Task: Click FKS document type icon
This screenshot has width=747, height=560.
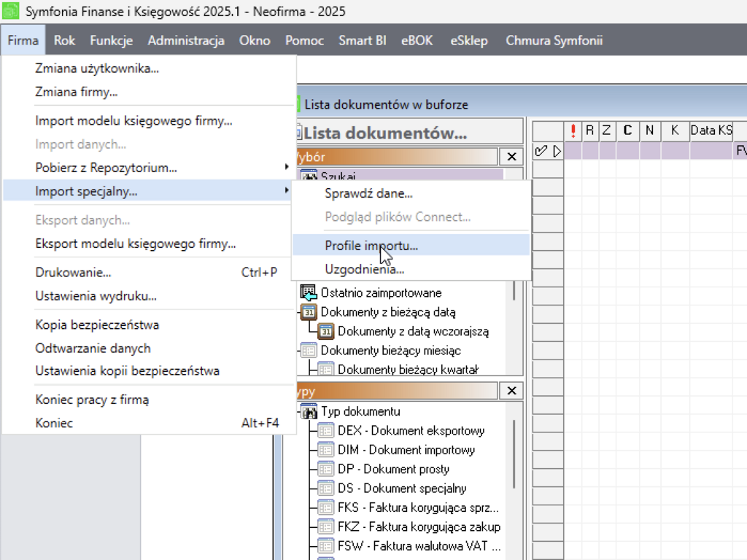Action: point(326,508)
